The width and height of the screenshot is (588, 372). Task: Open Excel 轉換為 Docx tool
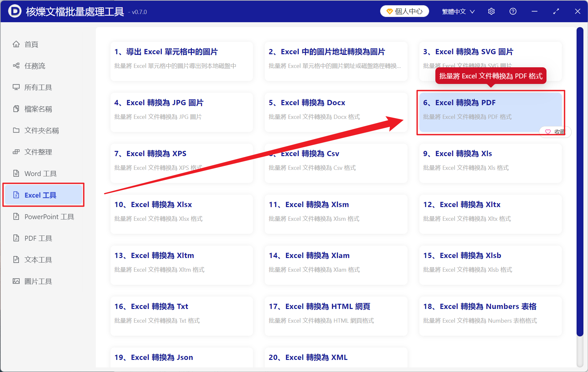pyautogui.click(x=336, y=112)
